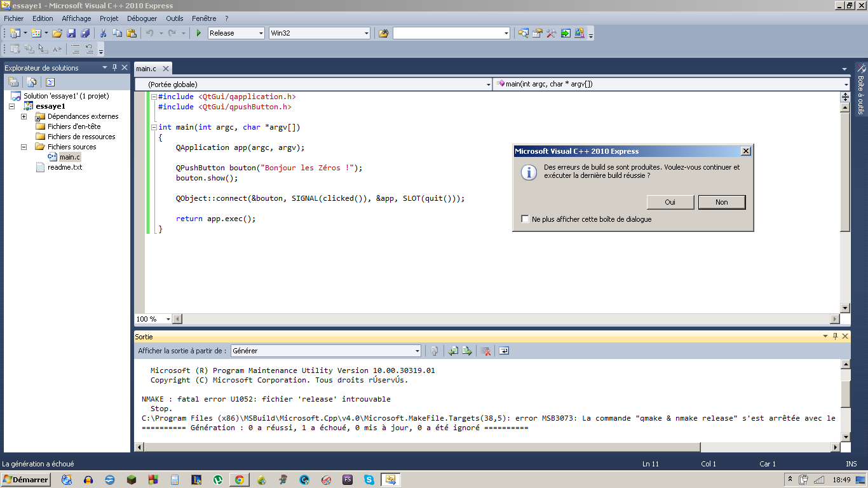The image size is (868, 488).
Task: Open the 100 % zoom dropdown
Action: click(168, 319)
